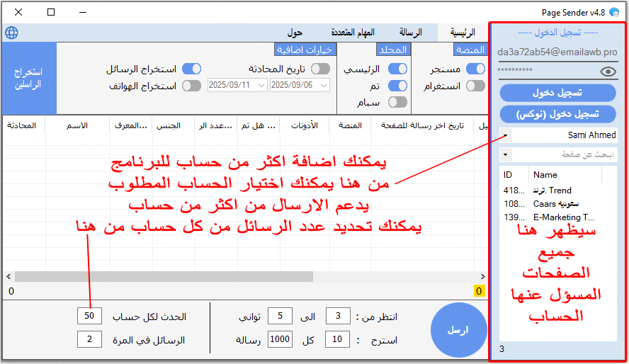Viewport: 629px width, 364px height.
Task: Click the تسجيل دخول login button
Action: pyautogui.click(x=557, y=93)
